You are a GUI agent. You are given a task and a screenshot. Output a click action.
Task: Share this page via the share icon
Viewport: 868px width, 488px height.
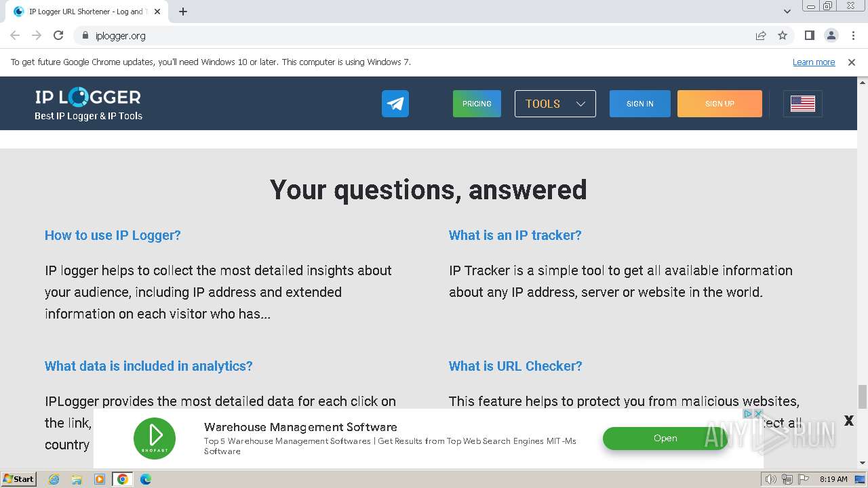[x=761, y=35]
